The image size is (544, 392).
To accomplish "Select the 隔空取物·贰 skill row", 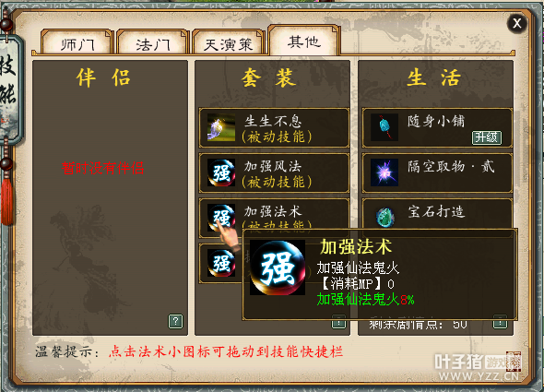I will [437, 172].
